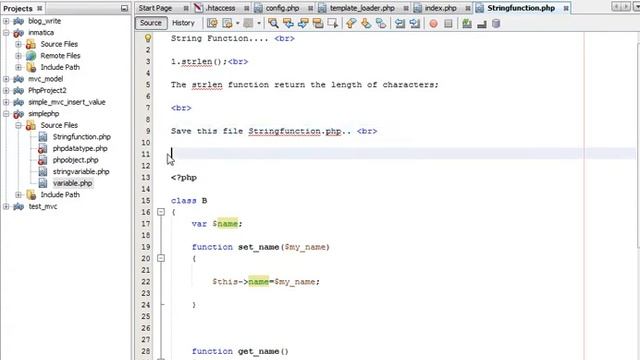Stop macro recording square icon

448,24
